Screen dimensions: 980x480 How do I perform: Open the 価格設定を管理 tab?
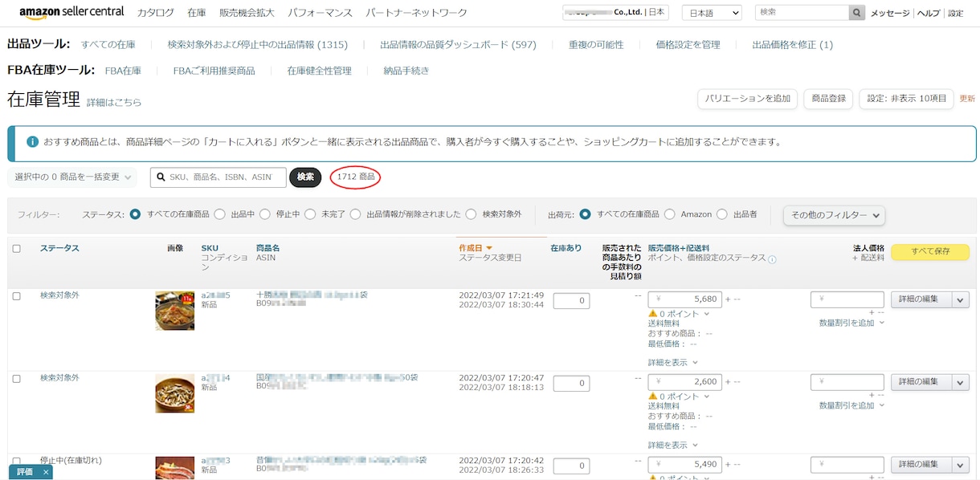[x=688, y=45]
